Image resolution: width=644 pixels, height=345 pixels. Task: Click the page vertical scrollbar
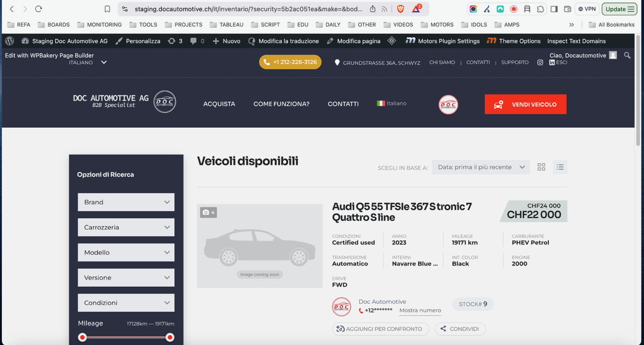(x=638, y=91)
